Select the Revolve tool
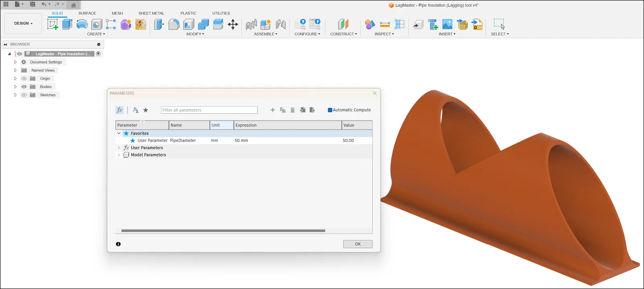 point(82,24)
